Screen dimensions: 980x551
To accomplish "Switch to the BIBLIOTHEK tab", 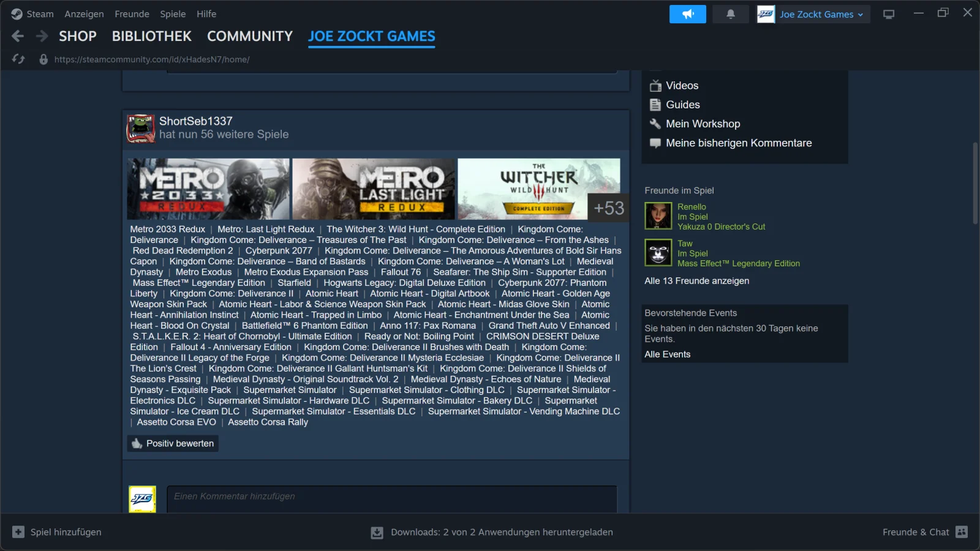I will pyautogui.click(x=152, y=36).
